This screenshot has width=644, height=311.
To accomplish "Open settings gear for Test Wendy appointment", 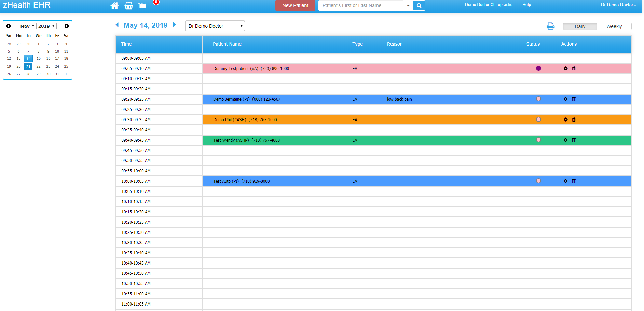I will pyautogui.click(x=566, y=140).
